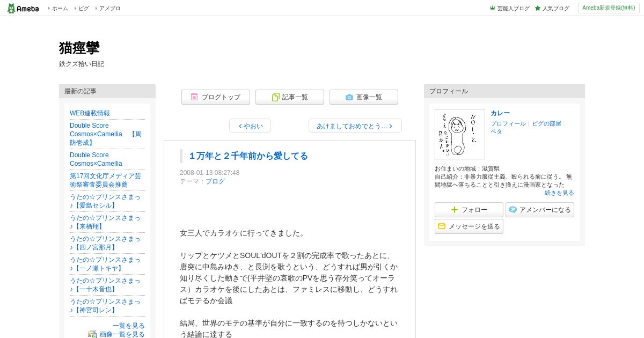Click the Ameba logo
Viewport: 644px width, 338px height.
point(23,8)
